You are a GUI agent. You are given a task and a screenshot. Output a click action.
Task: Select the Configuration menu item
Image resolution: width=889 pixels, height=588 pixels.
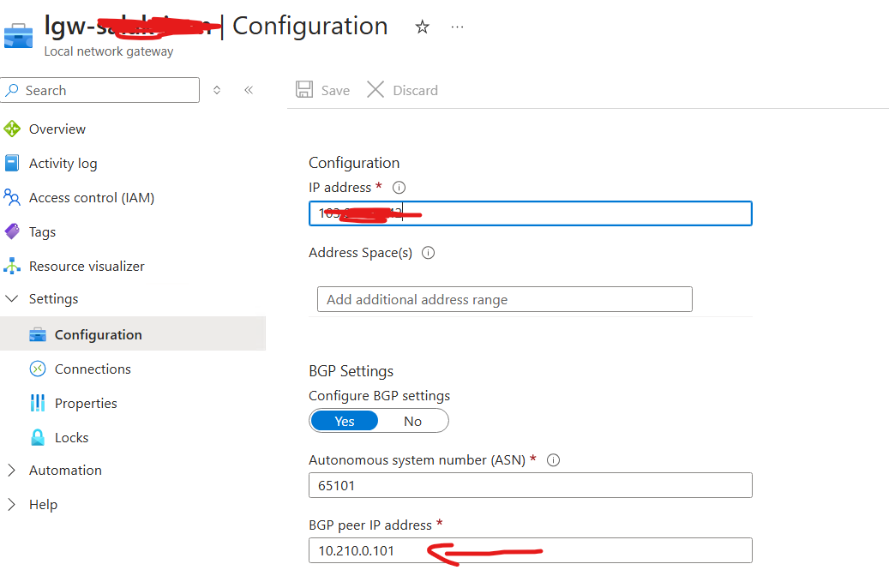(133, 334)
